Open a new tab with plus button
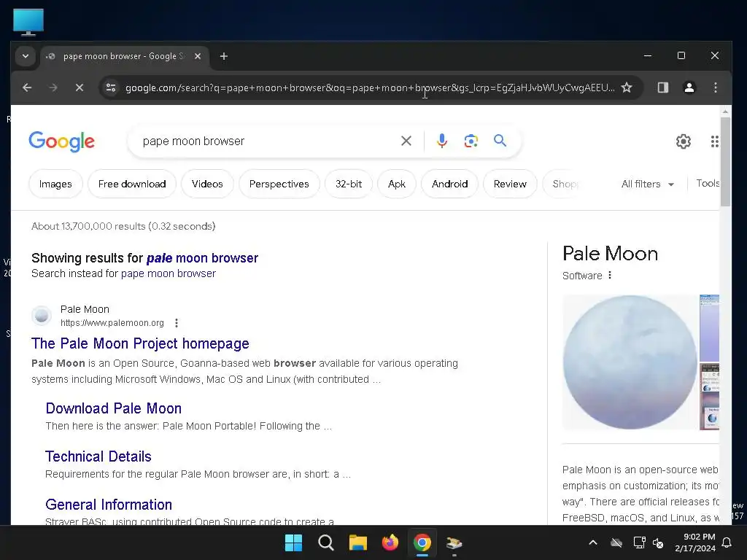Viewport: 747px width, 560px height. [x=223, y=56]
